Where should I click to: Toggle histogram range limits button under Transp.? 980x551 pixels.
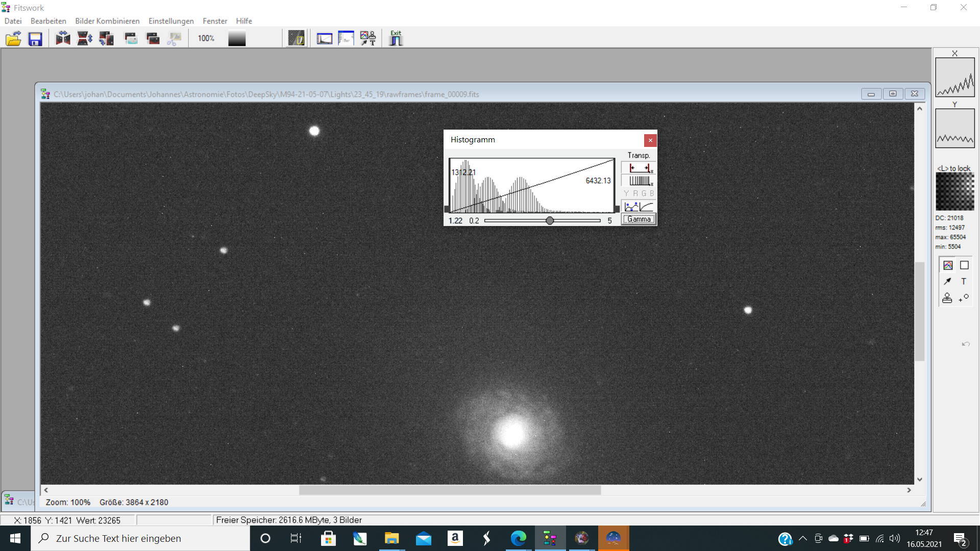click(639, 168)
